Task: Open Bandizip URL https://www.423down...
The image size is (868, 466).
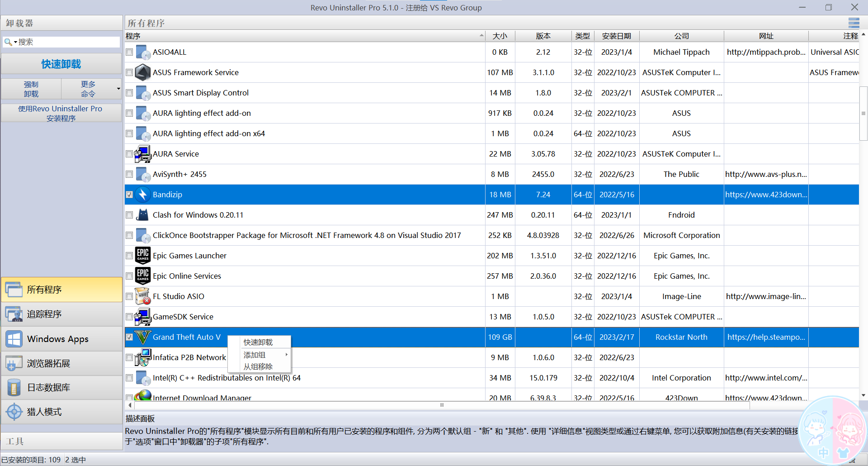Action: pyautogui.click(x=766, y=195)
